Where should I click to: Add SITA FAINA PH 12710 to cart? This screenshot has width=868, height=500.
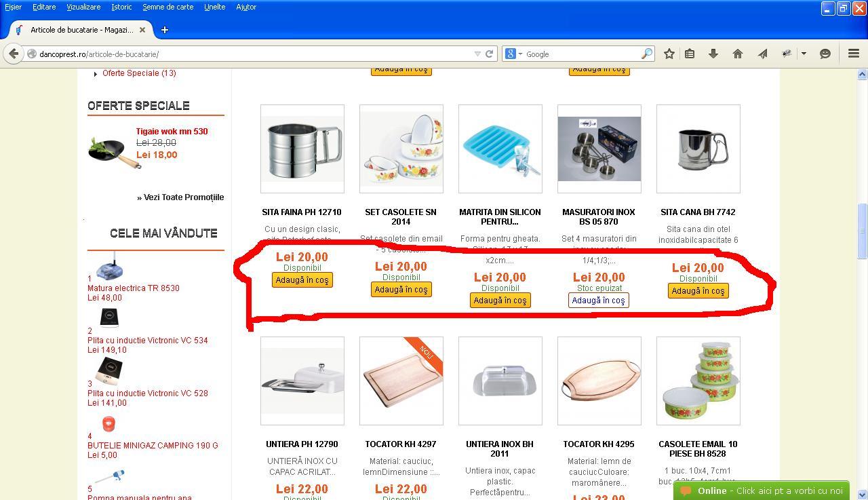pos(302,280)
